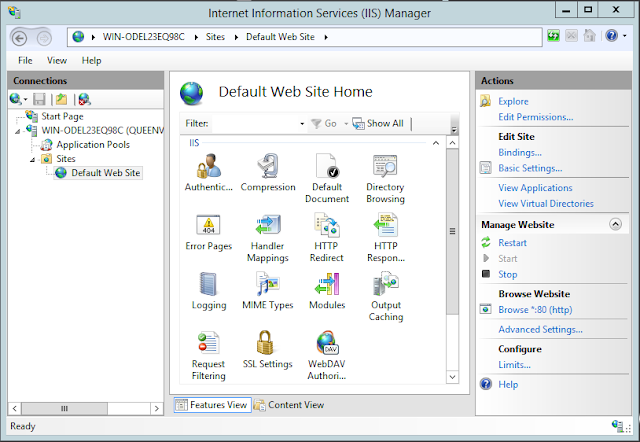Expand breadcrumb arrow after Default Web Site
Viewport: 640px width, 442px height.
(x=326, y=37)
